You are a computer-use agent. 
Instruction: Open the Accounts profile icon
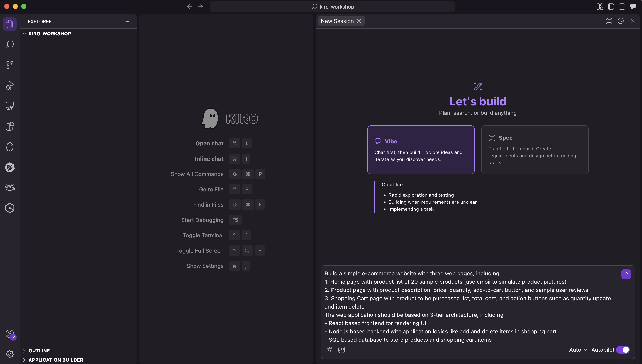(x=10, y=334)
